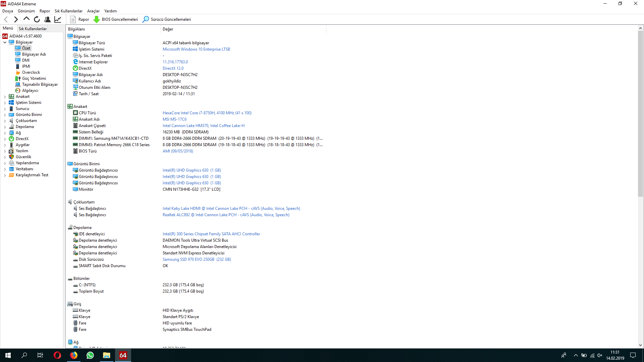644x362 pixels.
Task: Select DMI in the tree
Action: [26, 60]
